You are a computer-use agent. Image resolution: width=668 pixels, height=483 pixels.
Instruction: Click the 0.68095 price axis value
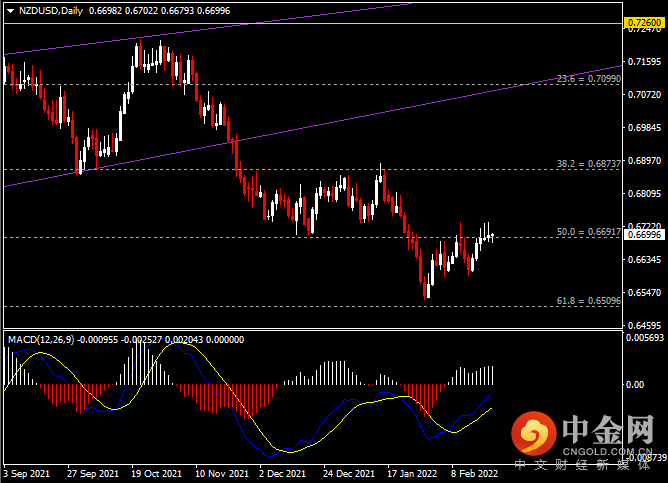coord(645,194)
